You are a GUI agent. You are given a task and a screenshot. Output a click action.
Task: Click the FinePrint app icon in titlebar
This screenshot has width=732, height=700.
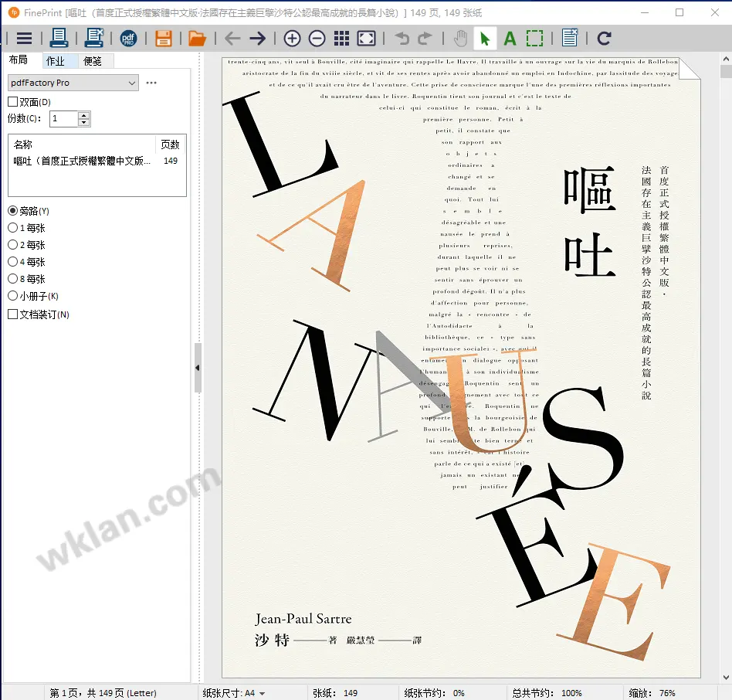[14, 12]
